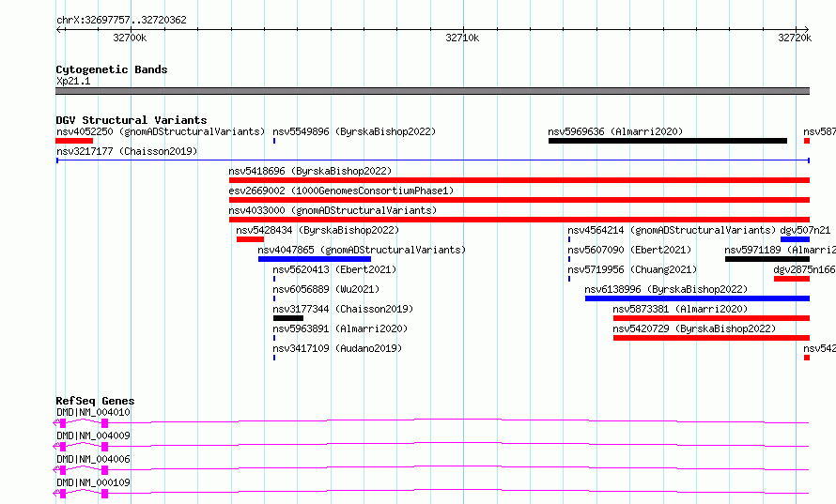
Task: Select the thin blue nsv3217177 span line
Action: (x=433, y=160)
